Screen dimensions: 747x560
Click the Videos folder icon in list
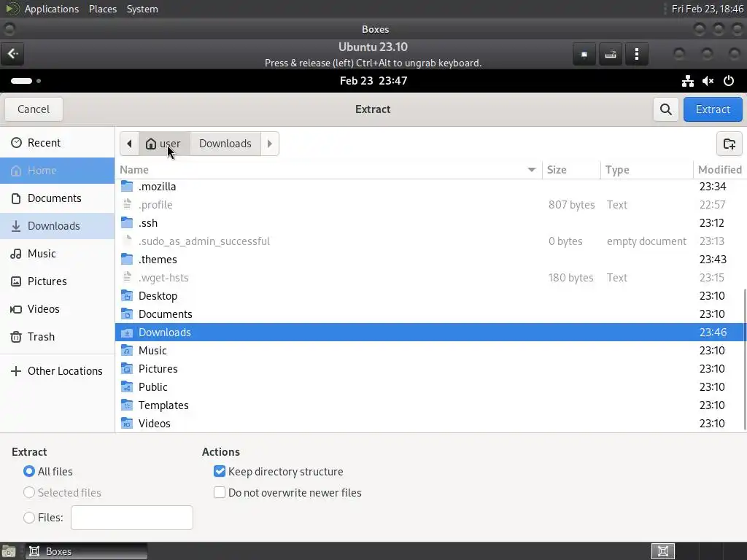(x=127, y=424)
